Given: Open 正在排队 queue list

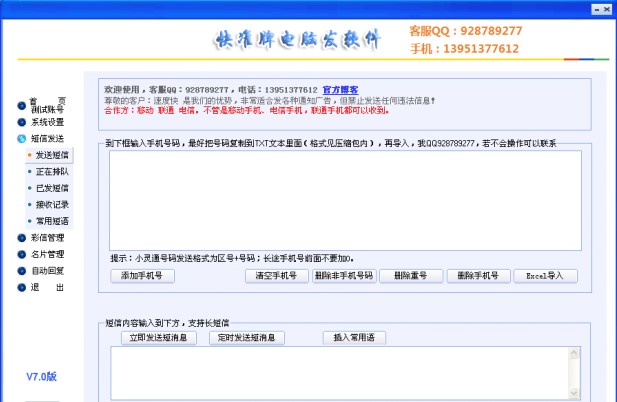Looking at the screenshot, I should (52, 171).
